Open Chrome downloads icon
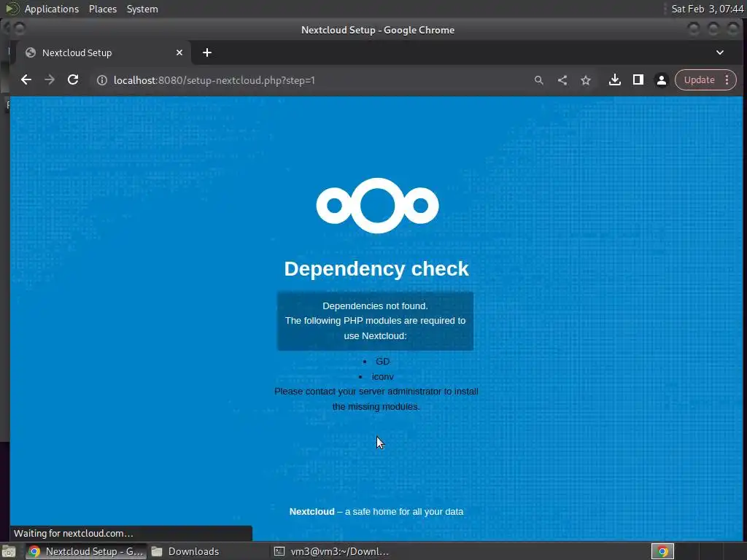 click(x=614, y=80)
